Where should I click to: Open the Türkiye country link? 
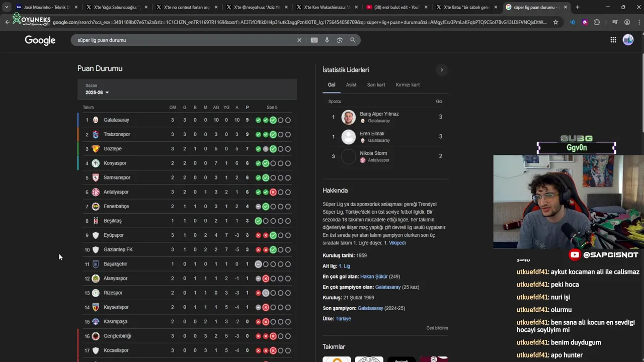(x=343, y=319)
